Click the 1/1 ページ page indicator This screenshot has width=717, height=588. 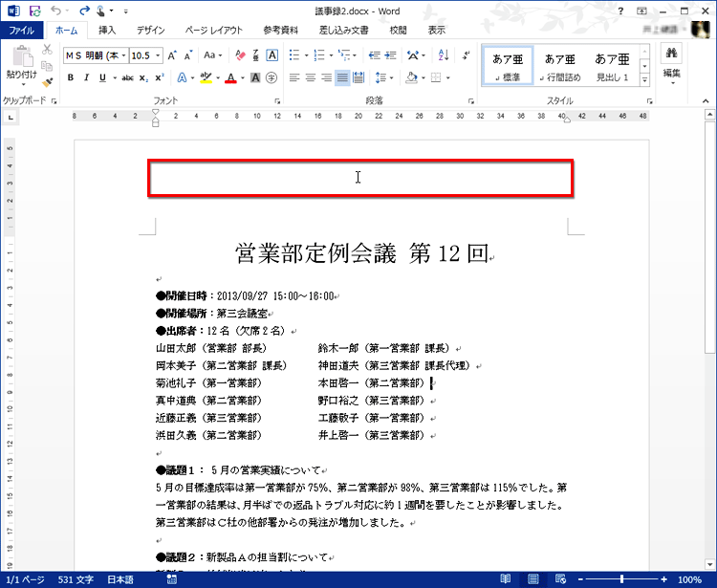point(25,579)
